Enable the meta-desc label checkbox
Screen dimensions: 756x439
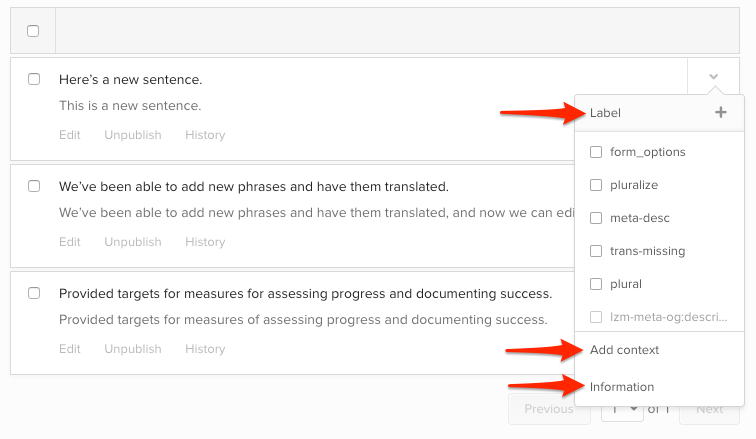click(x=596, y=218)
